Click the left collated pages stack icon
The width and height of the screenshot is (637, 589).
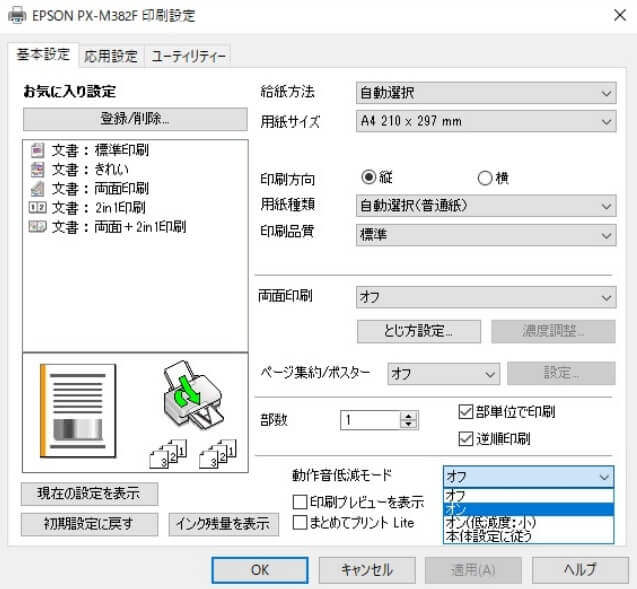(x=168, y=454)
